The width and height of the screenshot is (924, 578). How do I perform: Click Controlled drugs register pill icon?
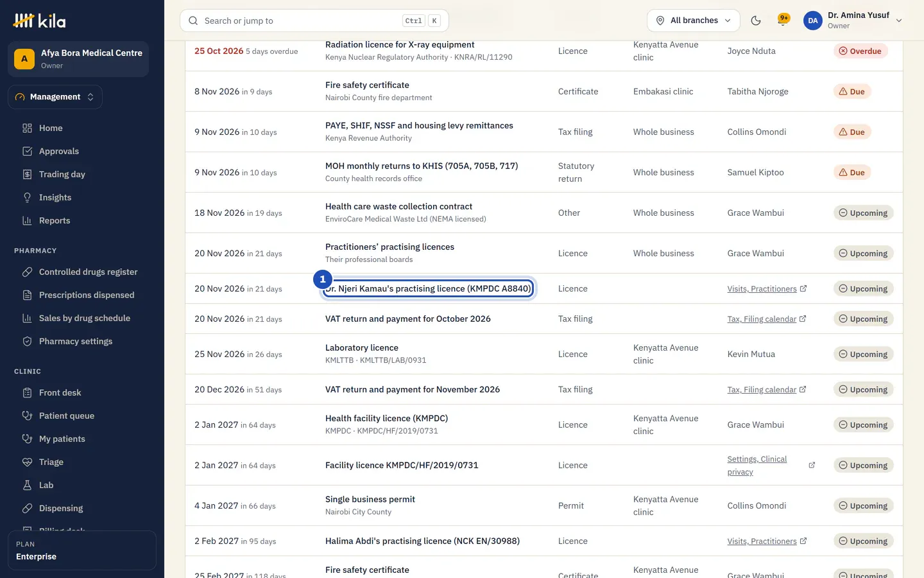point(27,272)
